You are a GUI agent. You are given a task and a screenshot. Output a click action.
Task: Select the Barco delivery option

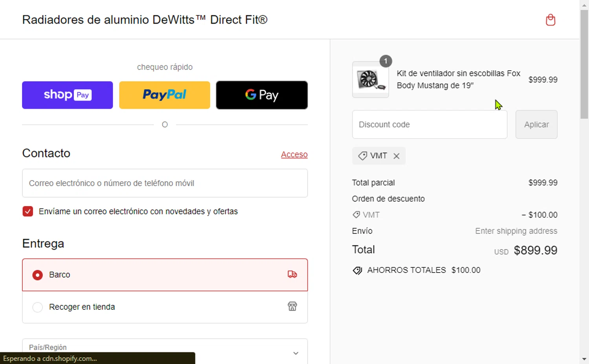coord(165,275)
